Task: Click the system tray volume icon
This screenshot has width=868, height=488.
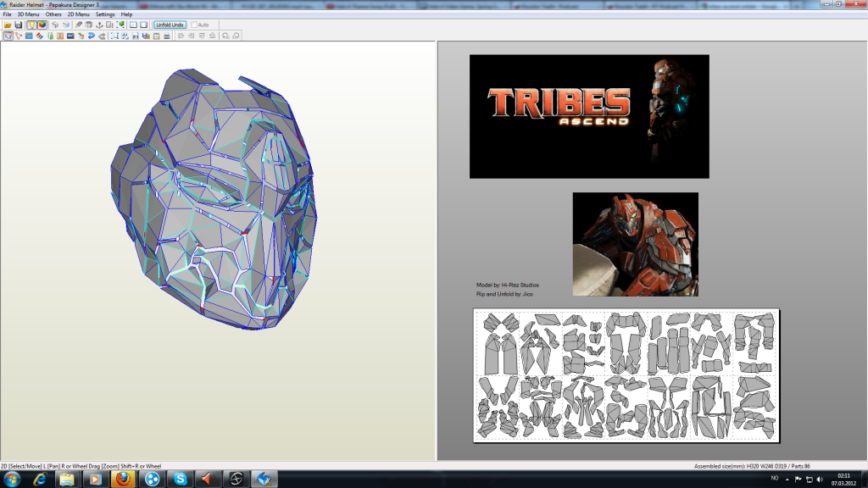Action: click(820, 480)
